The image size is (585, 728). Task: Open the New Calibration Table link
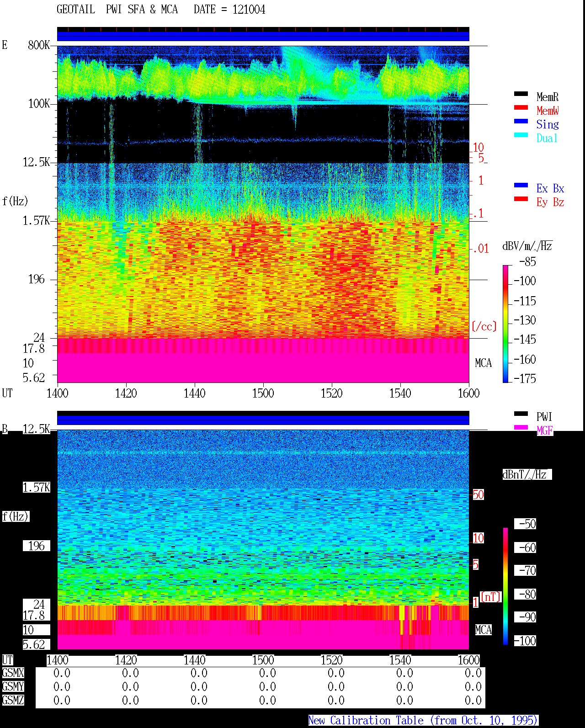423,720
